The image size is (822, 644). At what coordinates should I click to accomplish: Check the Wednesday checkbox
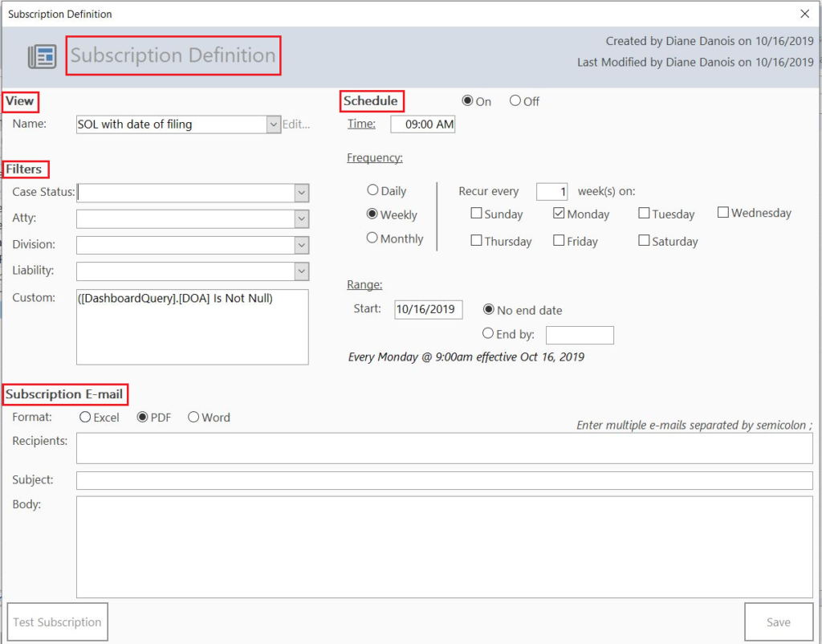(x=723, y=213)
